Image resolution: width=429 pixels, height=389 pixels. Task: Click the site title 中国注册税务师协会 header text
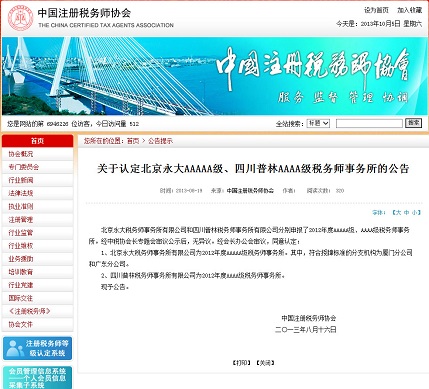[84, 13]
